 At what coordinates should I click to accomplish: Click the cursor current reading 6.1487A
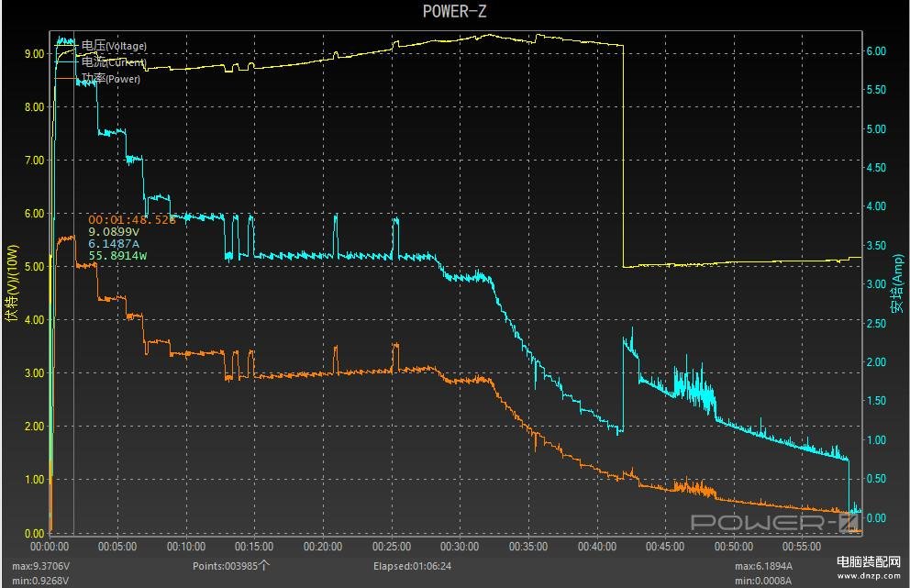114,244
